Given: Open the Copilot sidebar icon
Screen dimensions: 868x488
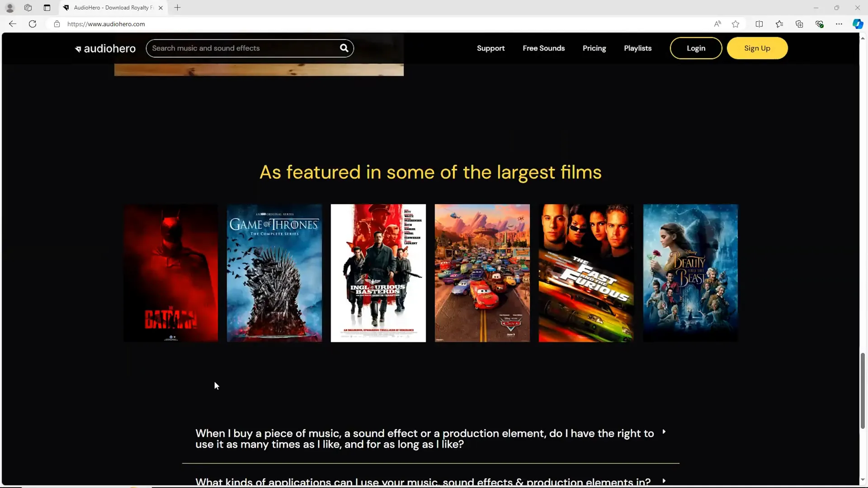Looking at the screenshot, I should pos(858,24).
